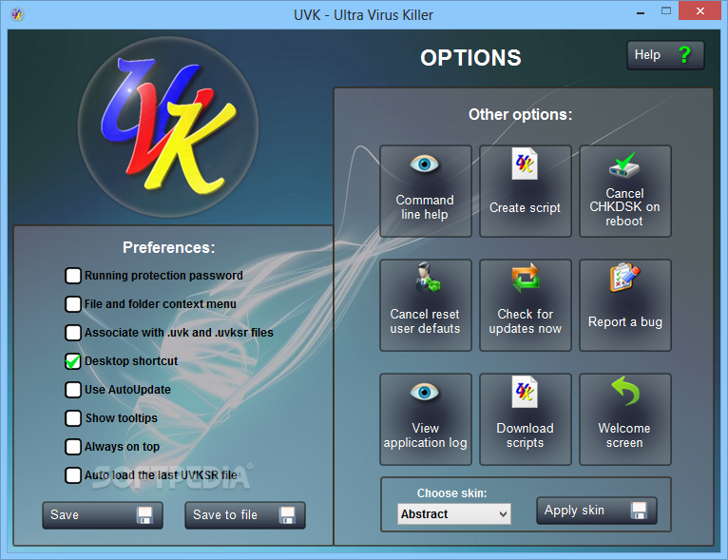Click the Help button text
The width and height of the screenshot is (728, 560).
click(647, 55)
